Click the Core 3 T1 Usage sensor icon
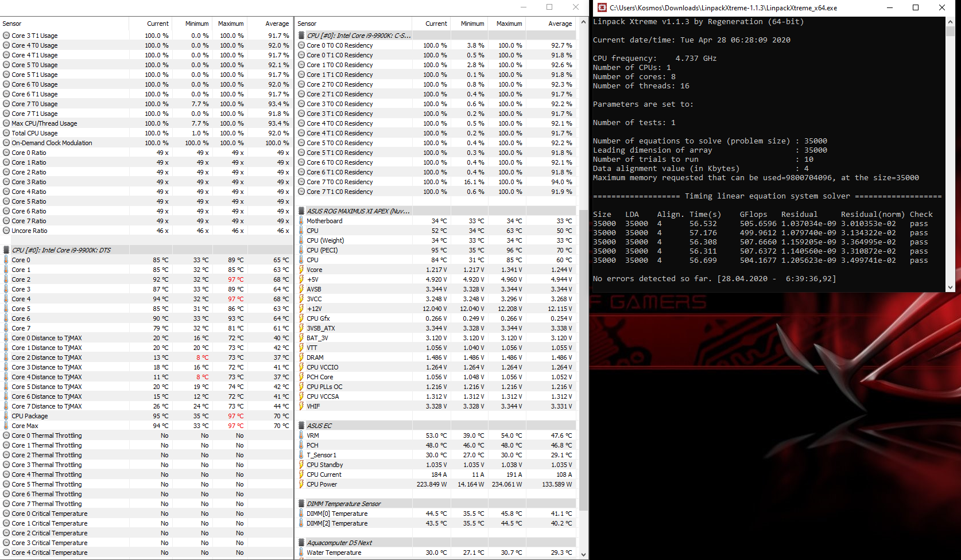The height and width of the screenshot is (560, 961). pyautogui.click(x=6, y=36)
